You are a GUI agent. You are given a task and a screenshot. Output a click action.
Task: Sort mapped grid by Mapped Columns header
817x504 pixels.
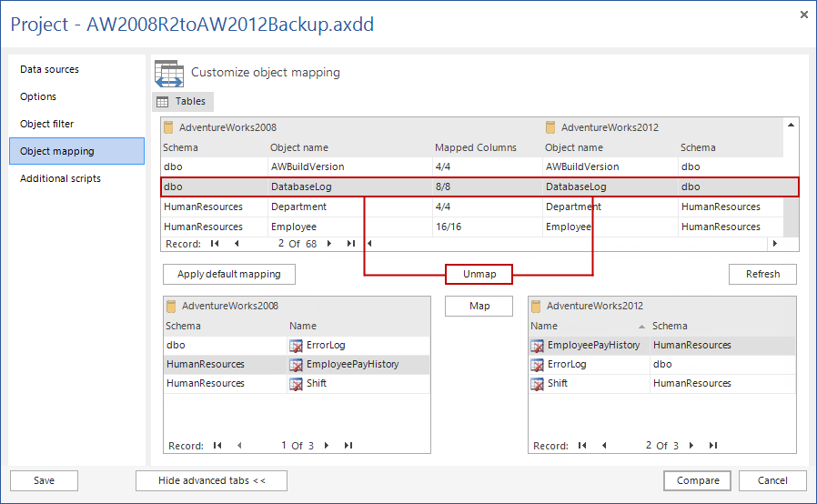pyautogui.click(x=486, y=147)
